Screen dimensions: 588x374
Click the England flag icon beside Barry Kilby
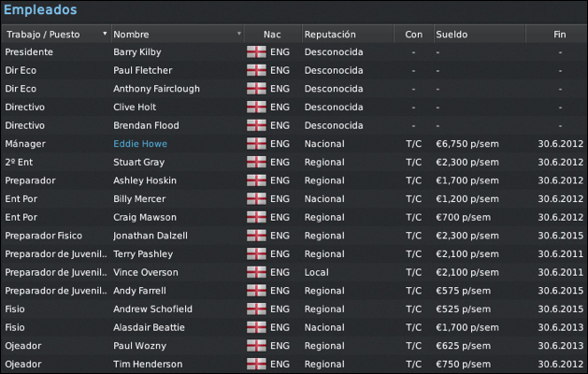pyautogui.click(x=256, y=51)
